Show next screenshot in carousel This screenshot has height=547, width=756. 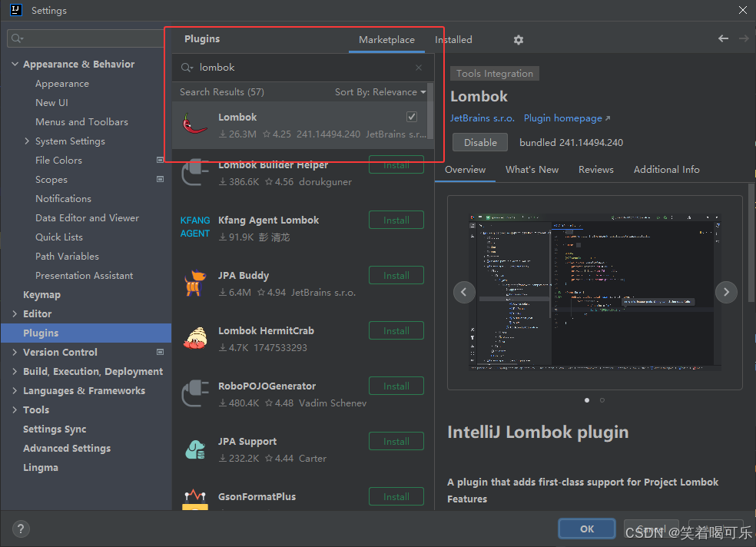point(726,292)
